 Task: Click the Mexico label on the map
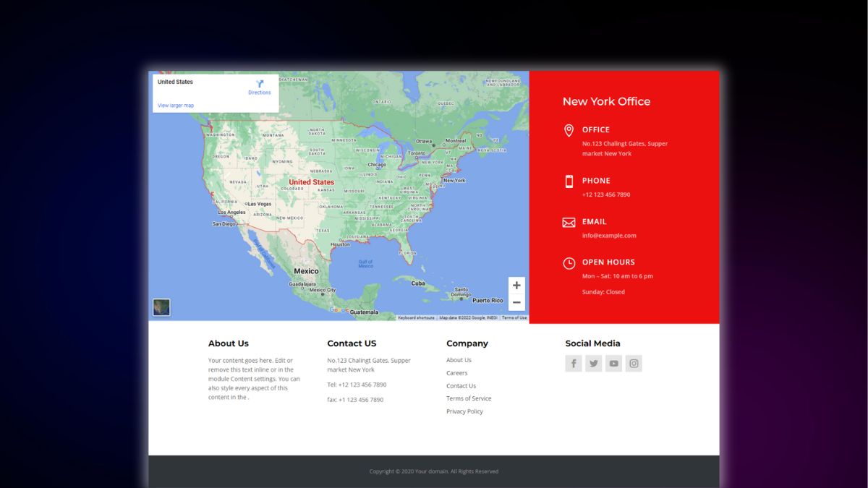pos(306,271)
